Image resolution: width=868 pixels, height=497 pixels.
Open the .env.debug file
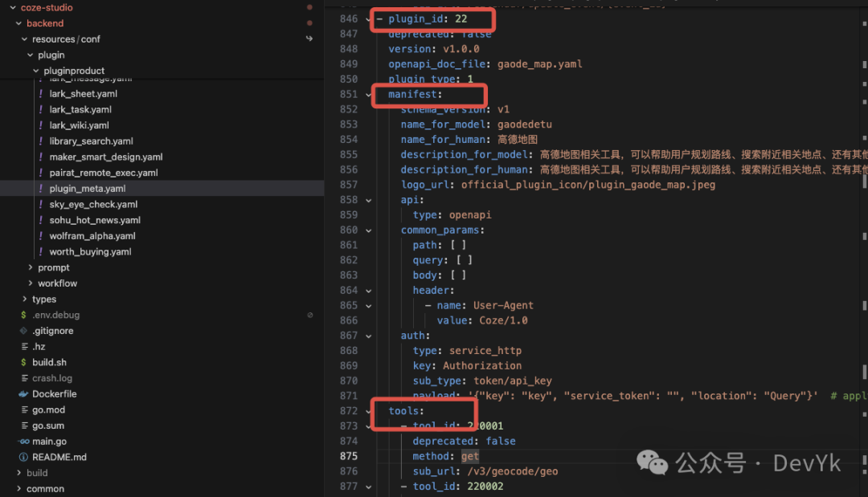[x=56, y=315]
